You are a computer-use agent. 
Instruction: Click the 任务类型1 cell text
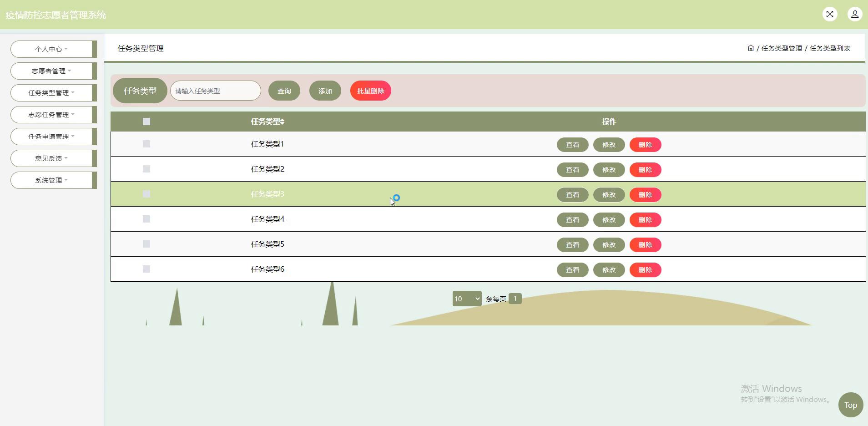pos(267,144)
